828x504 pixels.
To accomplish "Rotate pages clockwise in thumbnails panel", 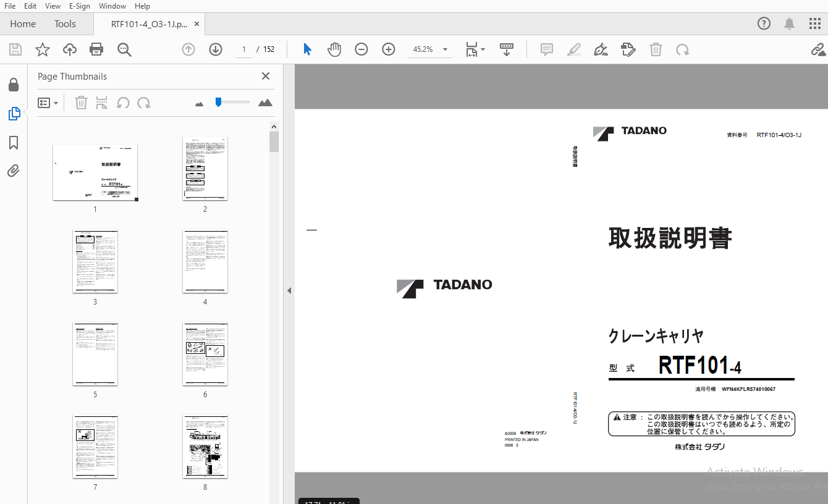I will (144, 103).
